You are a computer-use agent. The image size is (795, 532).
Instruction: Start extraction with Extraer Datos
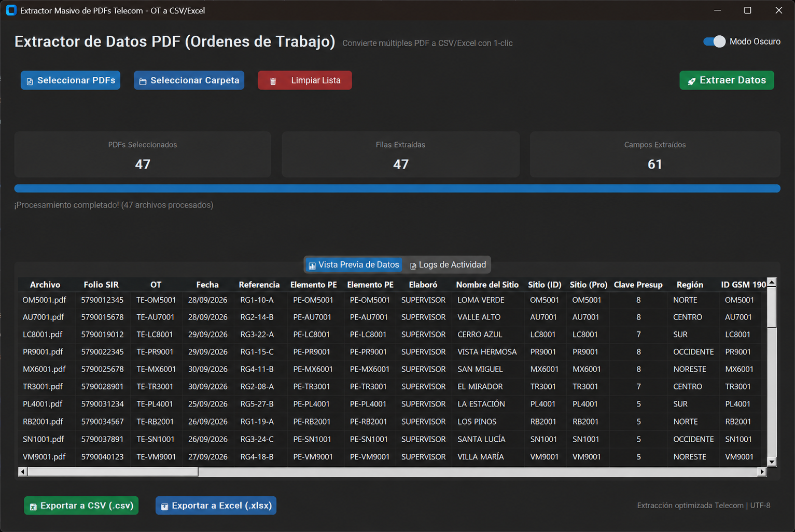[727, 80]
